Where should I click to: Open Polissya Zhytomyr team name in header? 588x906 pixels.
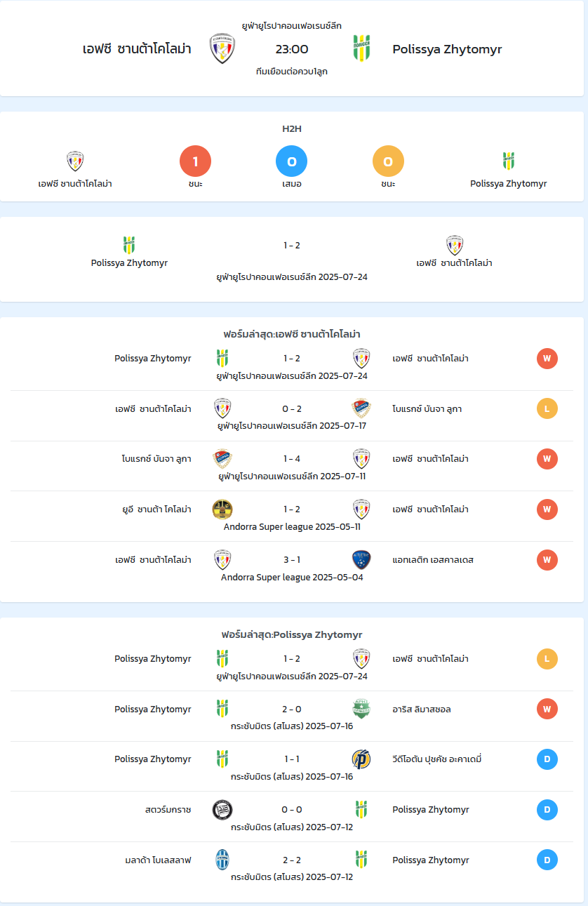click(447, 49)
